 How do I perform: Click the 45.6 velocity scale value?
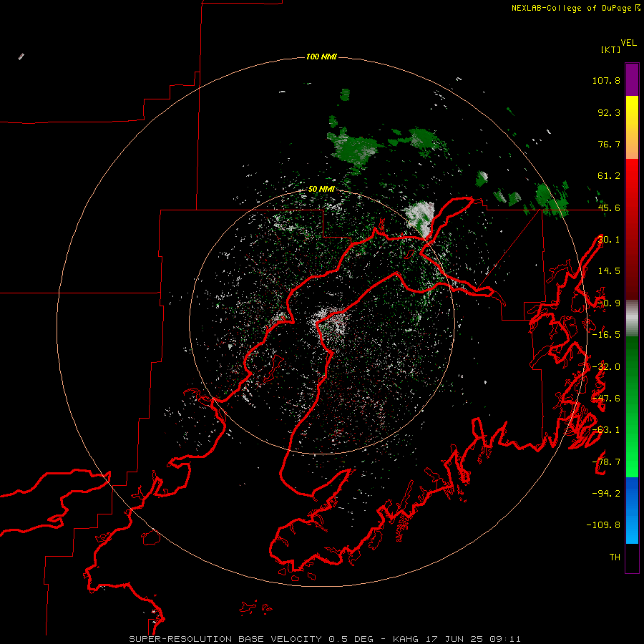609,208
